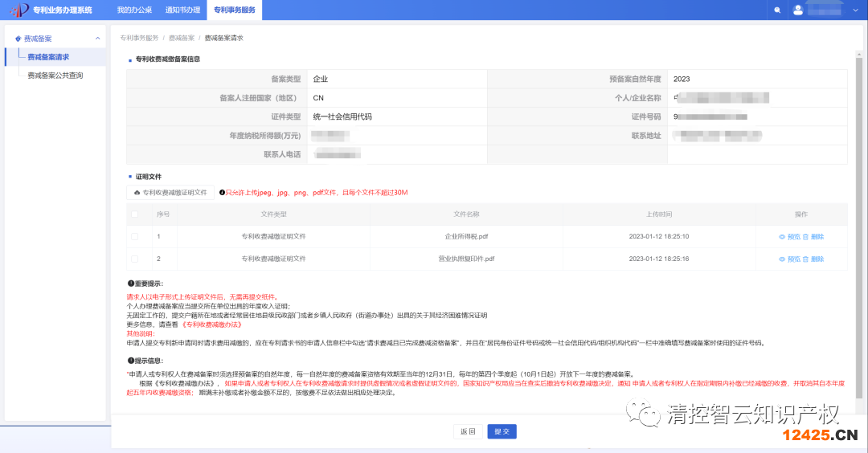868x453 pixels.
Task: Check the box for row 1 企业所得税.pdf
Action: point(135,237)
